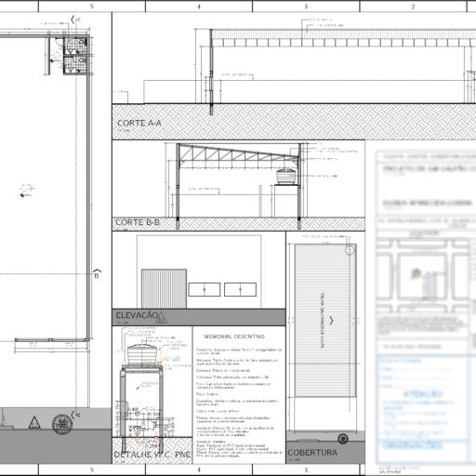
Task: Select the roof truss in Corte B-B
Action: [239, 153]
